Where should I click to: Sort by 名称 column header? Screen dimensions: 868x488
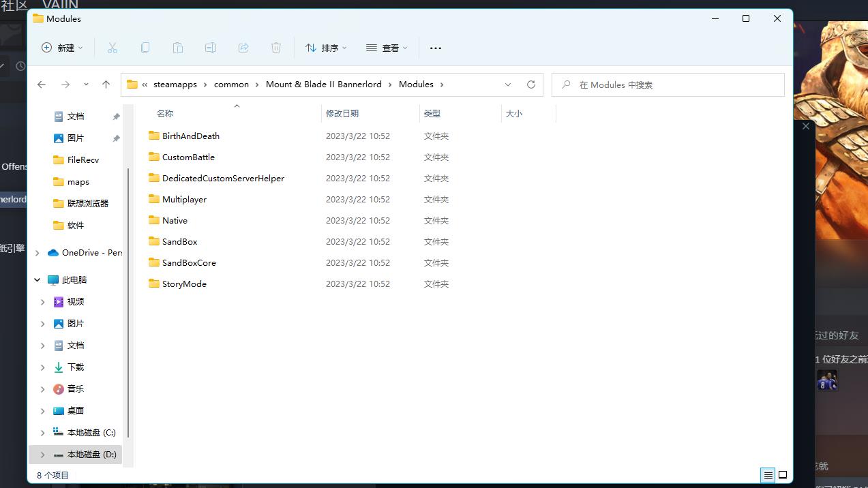point(165,114)
